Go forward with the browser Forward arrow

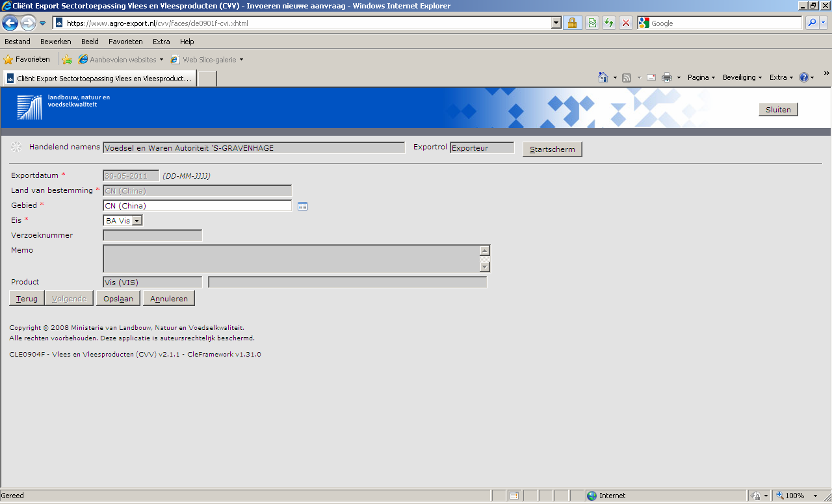pos(28,23)
